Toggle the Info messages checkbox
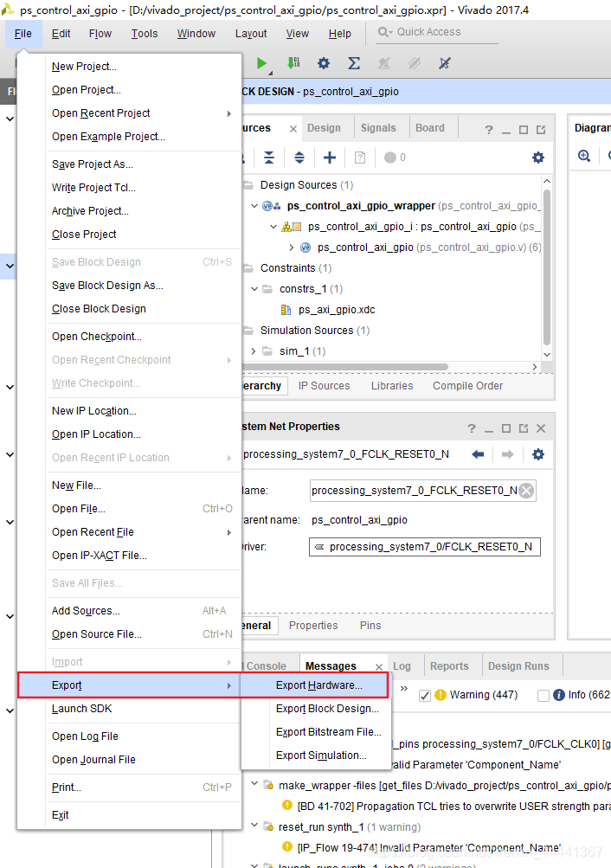The image size is (611, 868). pyautogui.click(x=543, y=696)
